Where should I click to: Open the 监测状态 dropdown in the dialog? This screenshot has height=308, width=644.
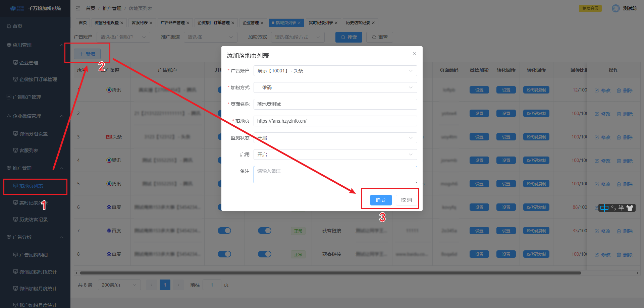click(335, 138)
